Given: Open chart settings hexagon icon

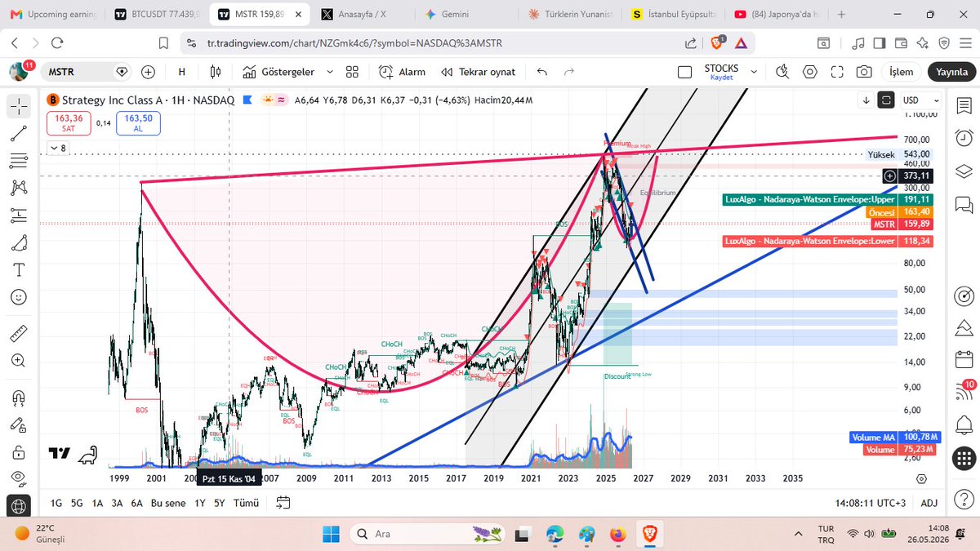Looking at the screenshot, I should (x=810, y=72).
